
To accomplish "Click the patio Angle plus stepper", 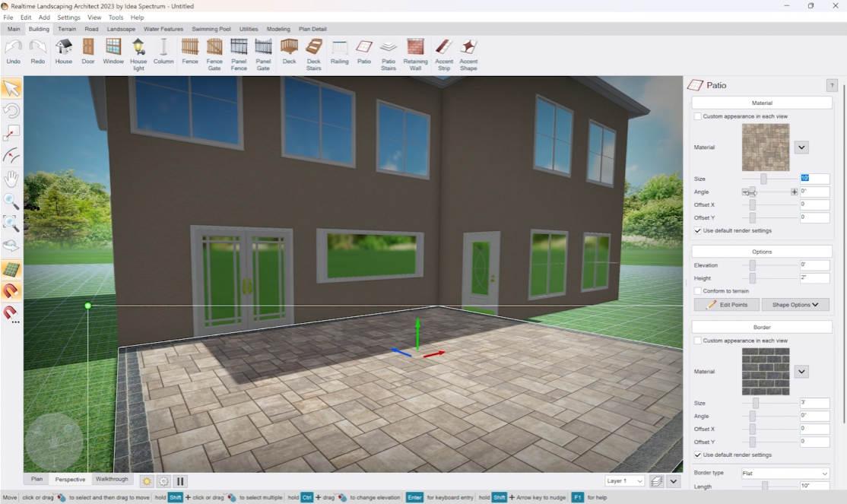I will (x=794, y=192).
